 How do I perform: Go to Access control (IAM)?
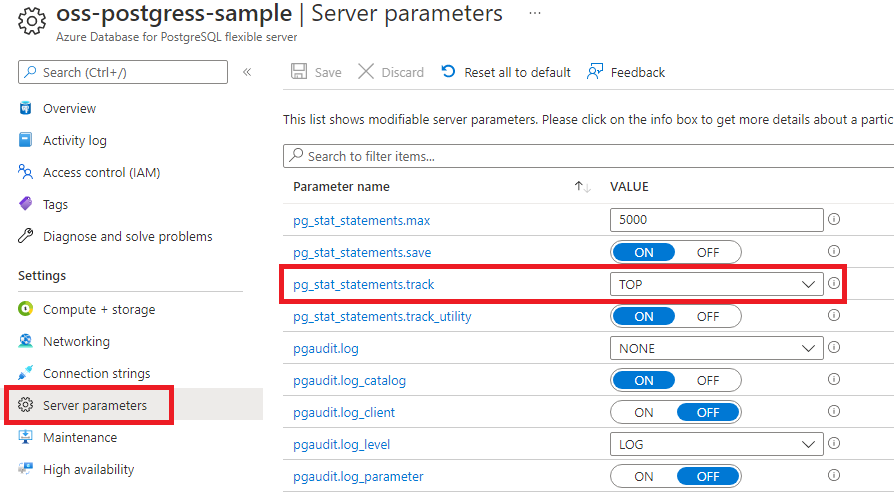(x=101, y=172)
